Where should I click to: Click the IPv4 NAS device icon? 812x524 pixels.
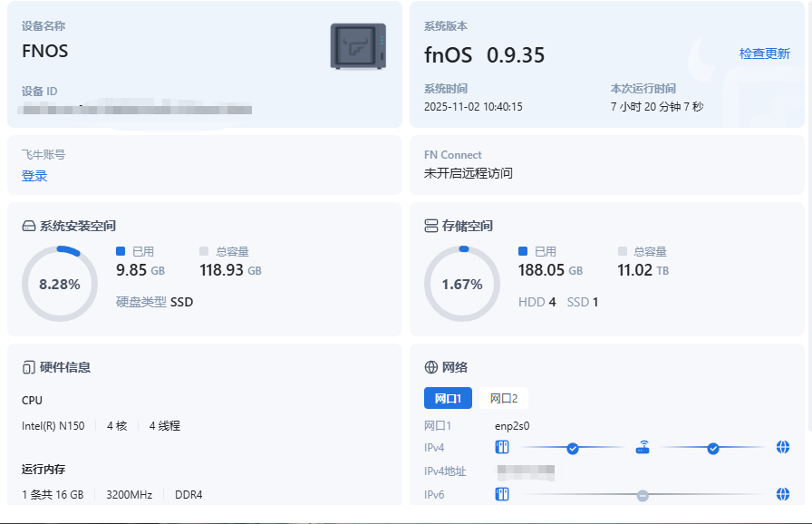(x=502, y=447)
